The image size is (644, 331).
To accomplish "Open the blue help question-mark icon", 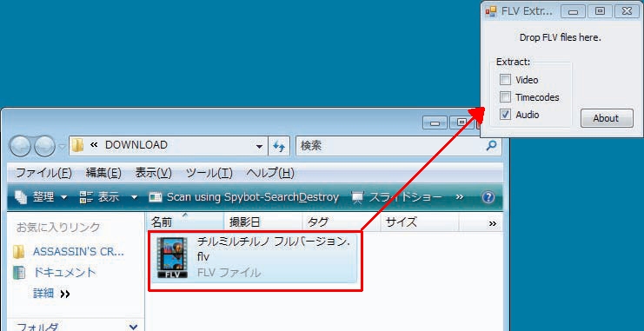I will [488, 197].
